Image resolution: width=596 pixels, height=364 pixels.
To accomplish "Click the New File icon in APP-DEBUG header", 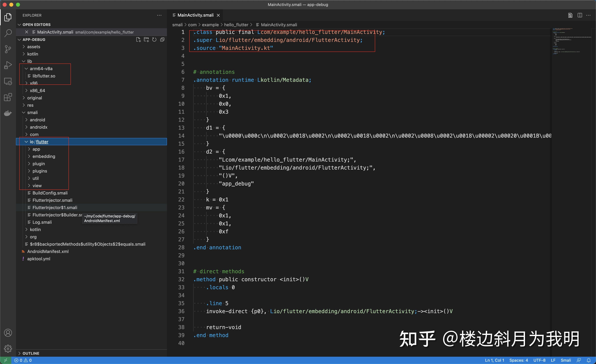I will point(138,39).
